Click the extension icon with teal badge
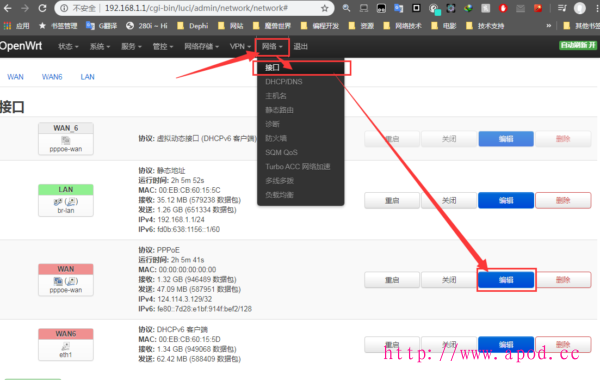Image resolution: width=600 pixels, height=380 pixels. coord(434,8)
